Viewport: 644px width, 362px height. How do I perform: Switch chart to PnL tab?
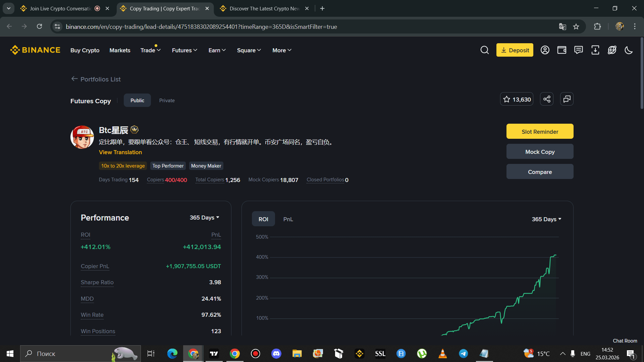click(x=288, y=219)
